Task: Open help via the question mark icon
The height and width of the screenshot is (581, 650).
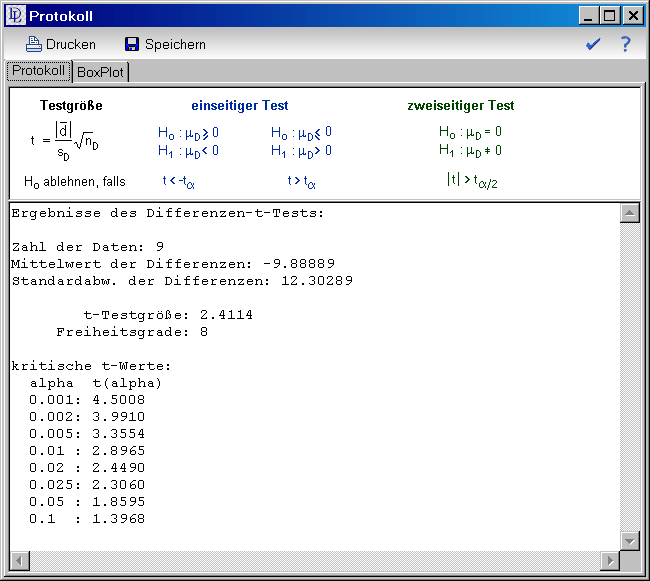Action: tap(626, 44)
